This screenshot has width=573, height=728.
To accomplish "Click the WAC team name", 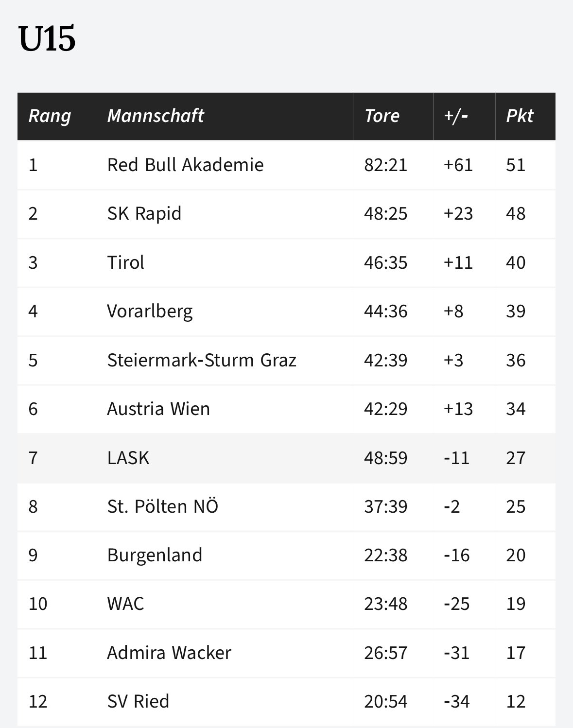I will [x=125, y=604].
